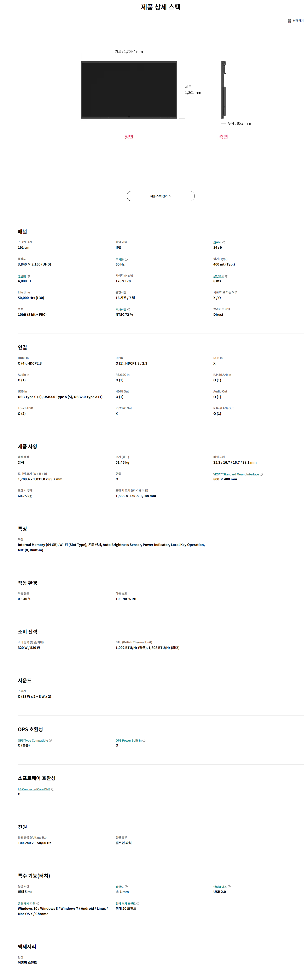This screenshot has height=980, width=308.
Task: Open info icon beside VESA Standard Mount Interface
Action: point(261,474)
